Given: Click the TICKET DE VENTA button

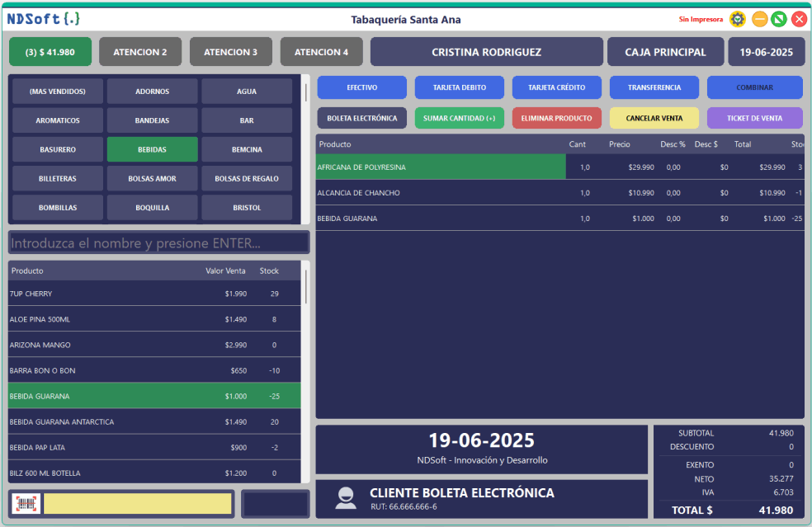Looking at the screenshot, I should point(753,118).
